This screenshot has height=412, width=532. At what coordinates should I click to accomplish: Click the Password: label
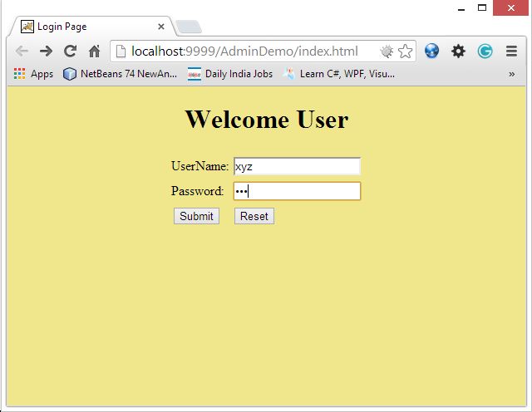198,191
